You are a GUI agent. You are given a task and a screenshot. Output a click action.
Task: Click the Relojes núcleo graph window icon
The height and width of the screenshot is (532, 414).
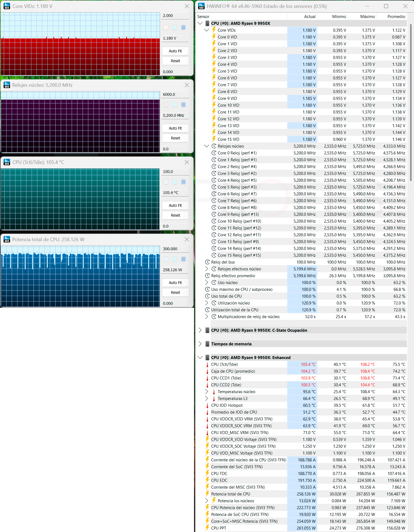coord(7,85)
